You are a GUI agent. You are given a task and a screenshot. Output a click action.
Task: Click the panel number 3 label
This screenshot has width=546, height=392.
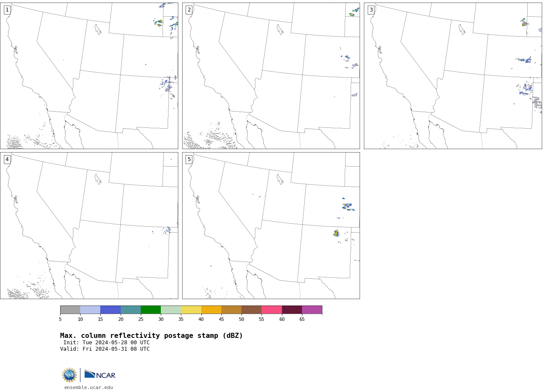tap(371, 10)
